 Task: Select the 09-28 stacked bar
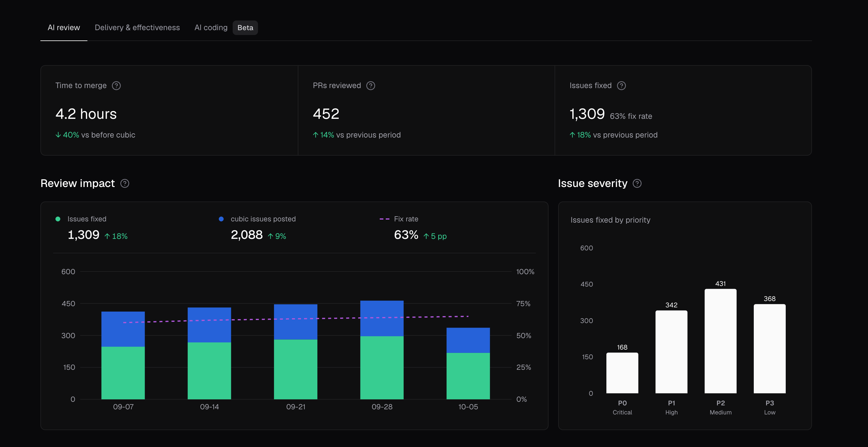[x=382, y=350]
